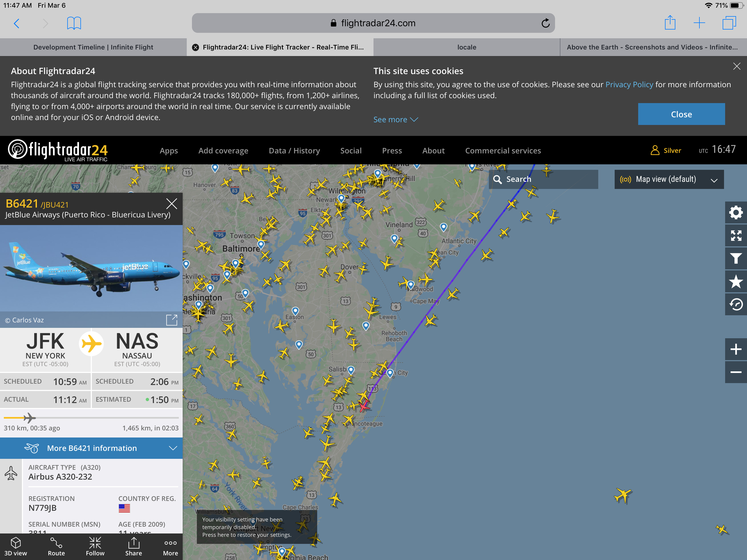
Task: Open the flight filter funnel icon
Action: [736, 258]
